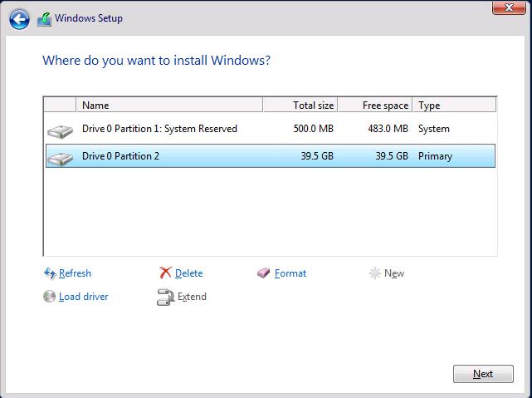This screenshot has width=532, height=398.
Task: Sort by the Name column header
Action: click(169, 105)
